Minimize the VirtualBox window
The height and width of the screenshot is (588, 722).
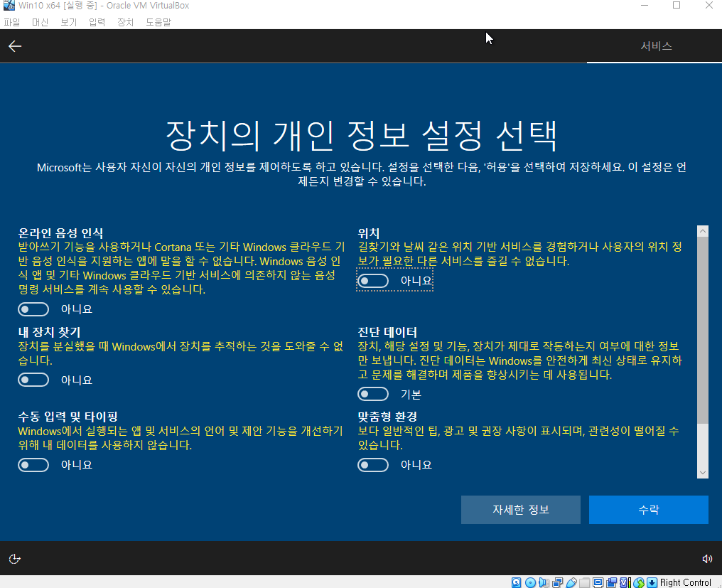[x=645, y=6]
